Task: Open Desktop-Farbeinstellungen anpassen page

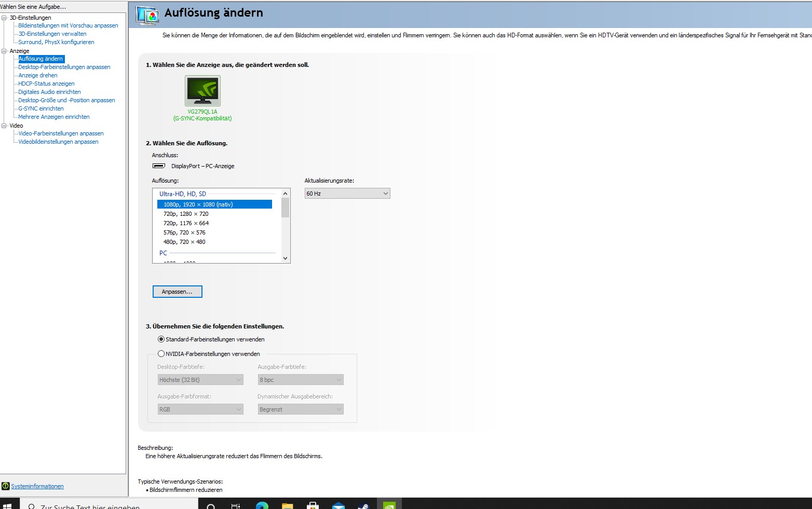Action: [64, 67]
